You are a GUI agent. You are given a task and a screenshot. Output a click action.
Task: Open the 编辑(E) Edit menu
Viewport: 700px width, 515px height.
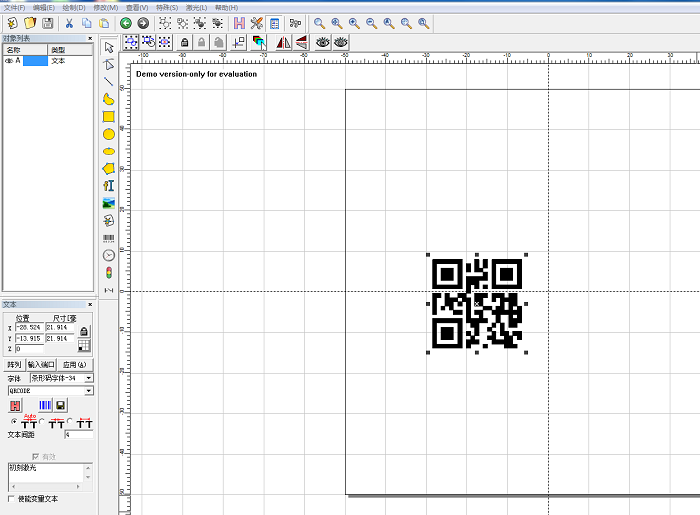44,8
